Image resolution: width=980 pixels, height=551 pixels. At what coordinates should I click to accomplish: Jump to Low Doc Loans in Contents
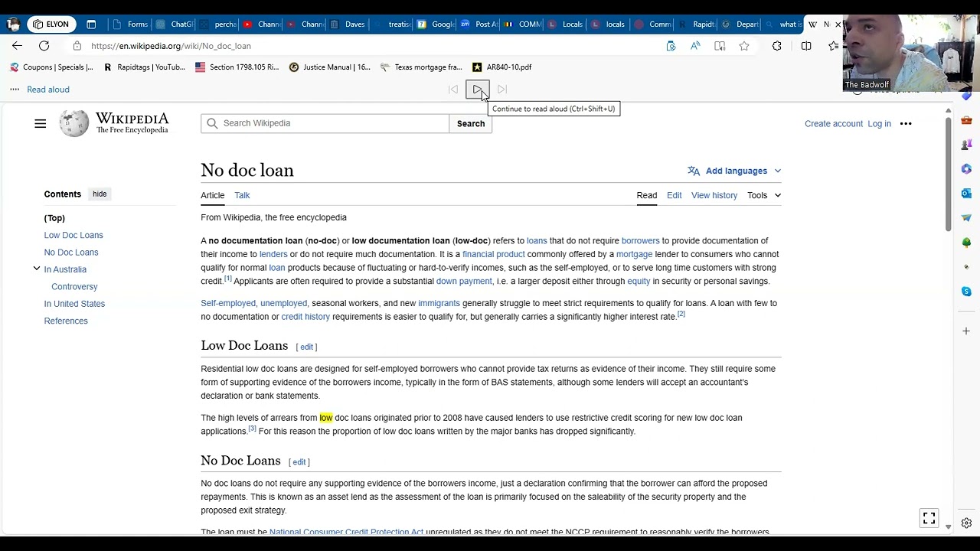coord(73,235)
